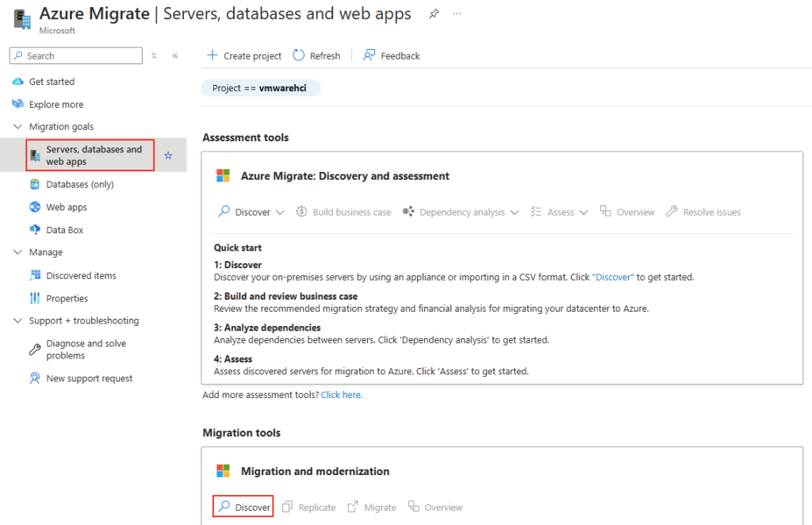The height and width of the screenshot is (525, 812).
Task: Open the ellipsis more options menu
Action: click(457, 13)
